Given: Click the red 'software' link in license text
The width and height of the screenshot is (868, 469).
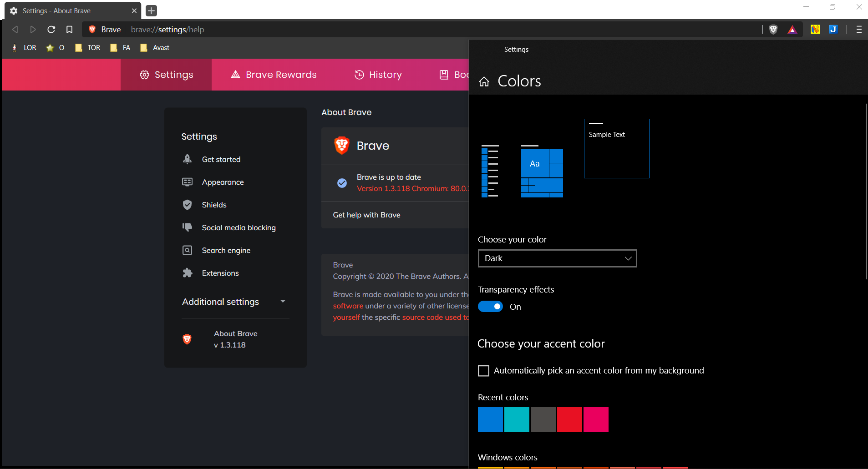Looking at the screenshot, I should coord(348,306).
